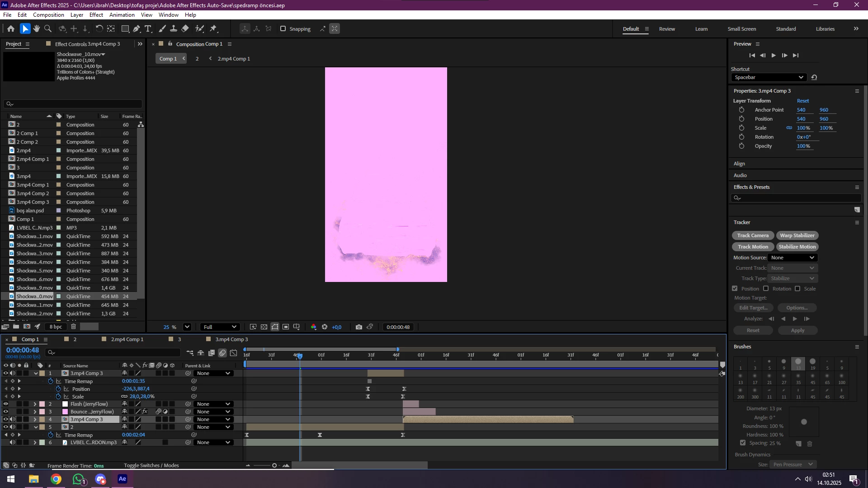868x488 pixels.
Task: Select the Type tool
Action: 148,28
